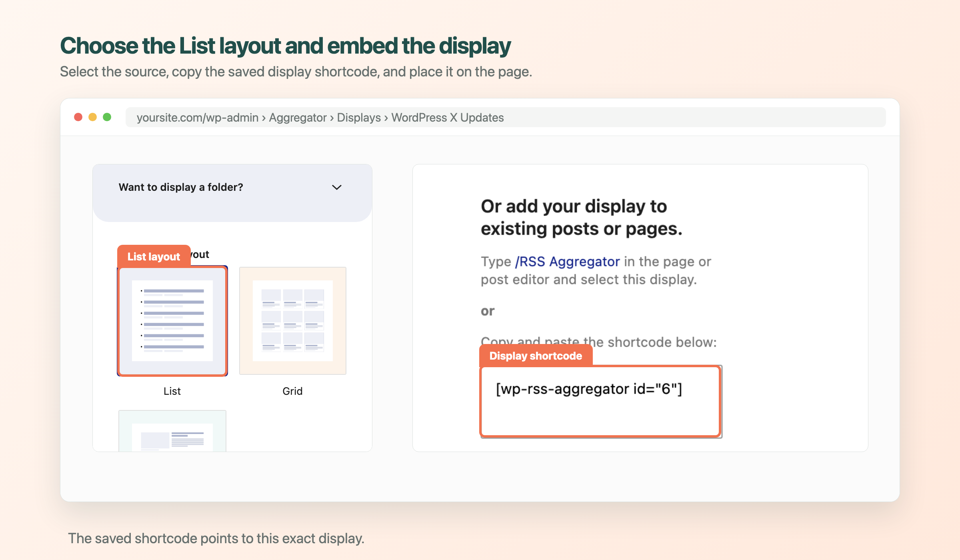Click the 'Copy and paste the shortcode below:' text
Screen dimensions: 960x560
599,342
